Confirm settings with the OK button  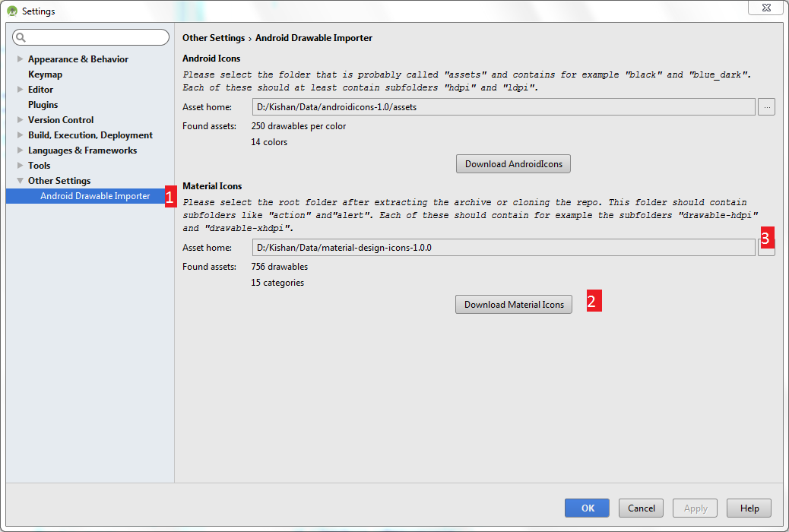click(x=586, y=508)
